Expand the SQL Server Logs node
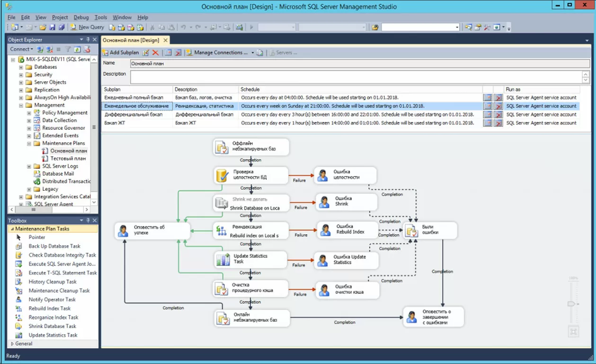The width and height of the screenshot is (596, 364). pyautogui.click(x=29, y=166)
